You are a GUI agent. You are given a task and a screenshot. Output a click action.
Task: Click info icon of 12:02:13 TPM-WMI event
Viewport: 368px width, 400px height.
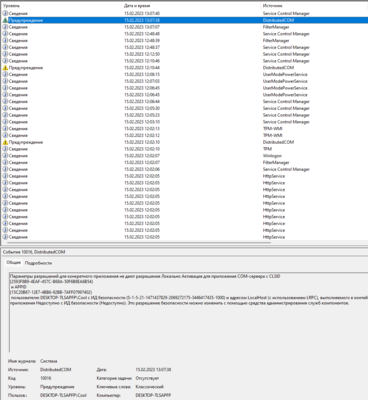(5, 129)
